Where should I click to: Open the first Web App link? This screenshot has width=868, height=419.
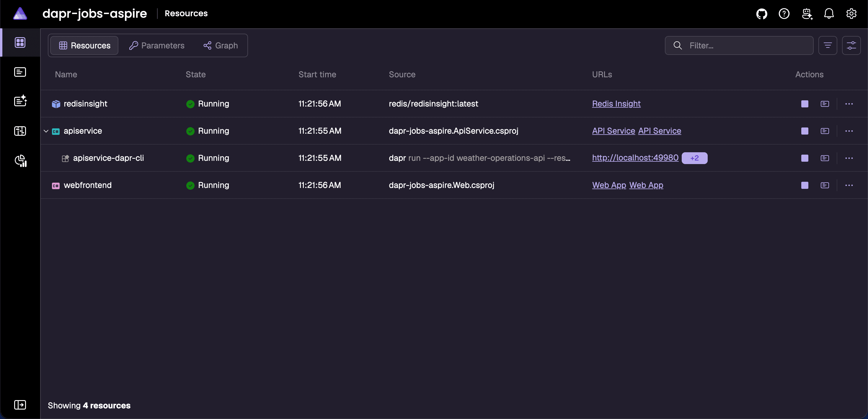[x=609, y=185]
